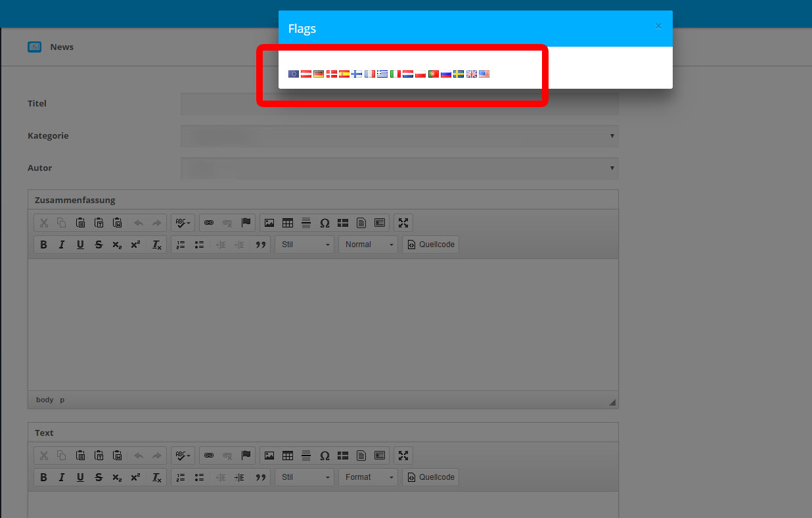Click into the Titel input field

coord(399,104)
